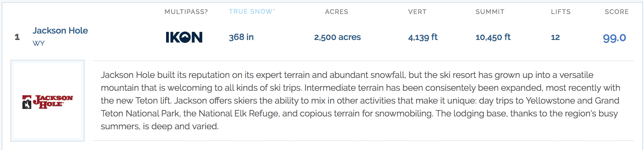Sort by Lifts column header
Screen dimensions: 644x150
point(561,12)
